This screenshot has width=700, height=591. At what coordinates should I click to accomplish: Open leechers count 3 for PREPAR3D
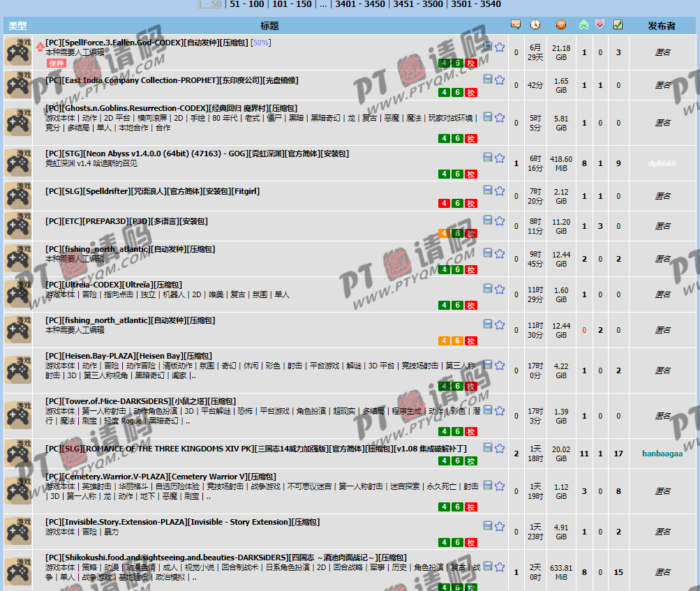pos(600,226)
